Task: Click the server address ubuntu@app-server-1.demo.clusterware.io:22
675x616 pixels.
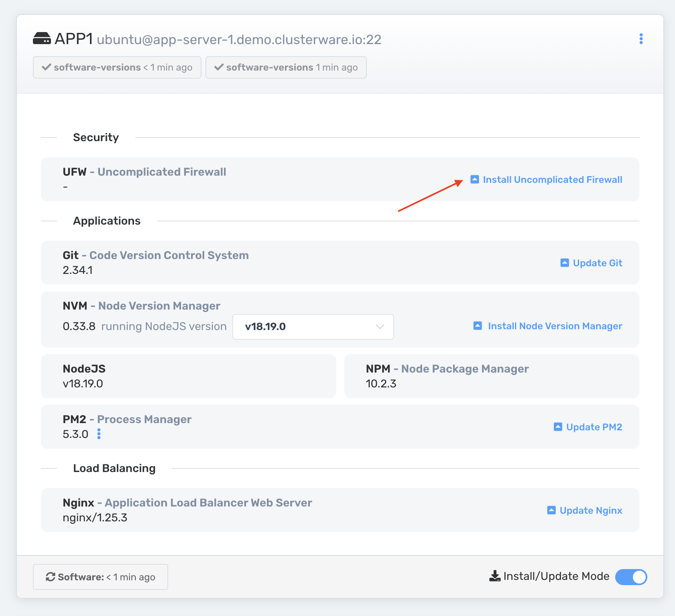Action: click(x=239, y=39)
